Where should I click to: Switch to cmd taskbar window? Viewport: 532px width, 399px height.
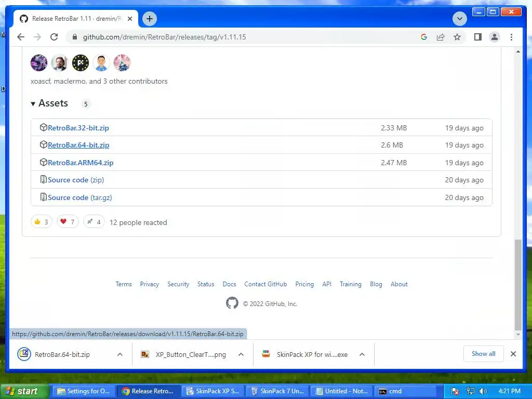click(x=406, y=391)
